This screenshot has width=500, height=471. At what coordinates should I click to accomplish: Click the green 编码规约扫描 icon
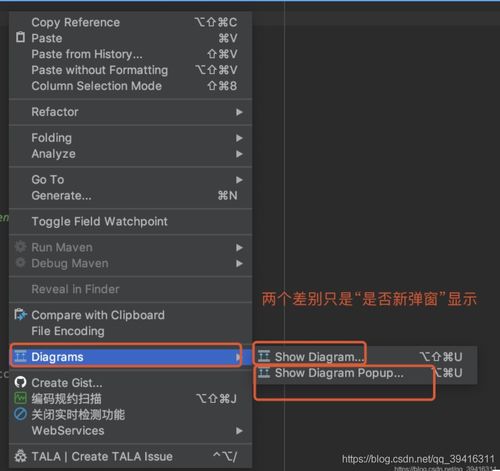[20, 398]
